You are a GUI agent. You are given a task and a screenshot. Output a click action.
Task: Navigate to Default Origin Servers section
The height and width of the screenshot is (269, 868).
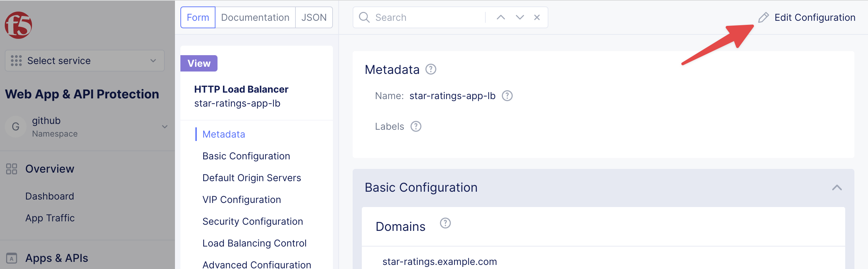[252, 178]
